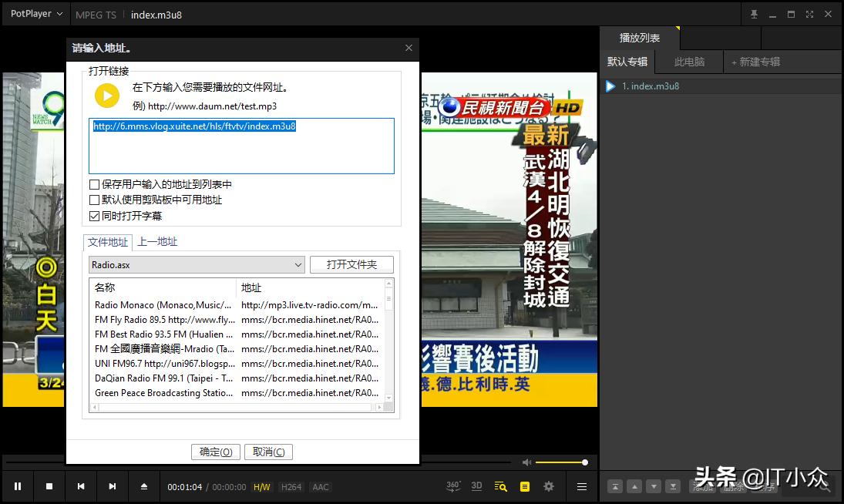Viewport: 844px width, 504px height.
Task: Stop the video playback
Action: point(49,486)
